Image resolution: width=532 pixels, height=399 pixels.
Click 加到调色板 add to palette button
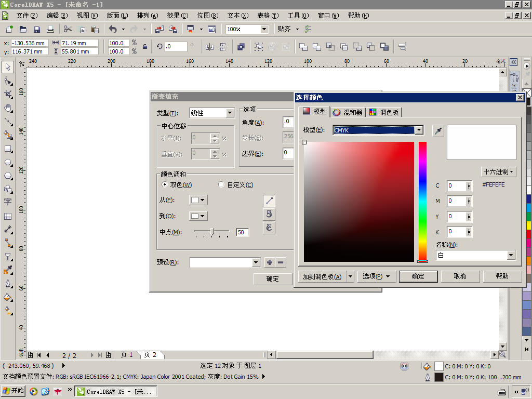pos(322,276)
